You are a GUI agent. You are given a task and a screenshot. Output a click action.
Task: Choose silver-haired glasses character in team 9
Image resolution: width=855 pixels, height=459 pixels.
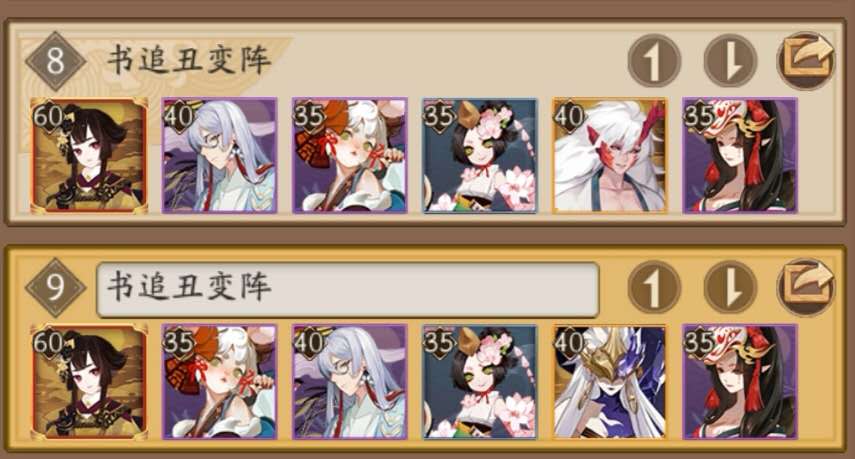click(x=350, y=382)
